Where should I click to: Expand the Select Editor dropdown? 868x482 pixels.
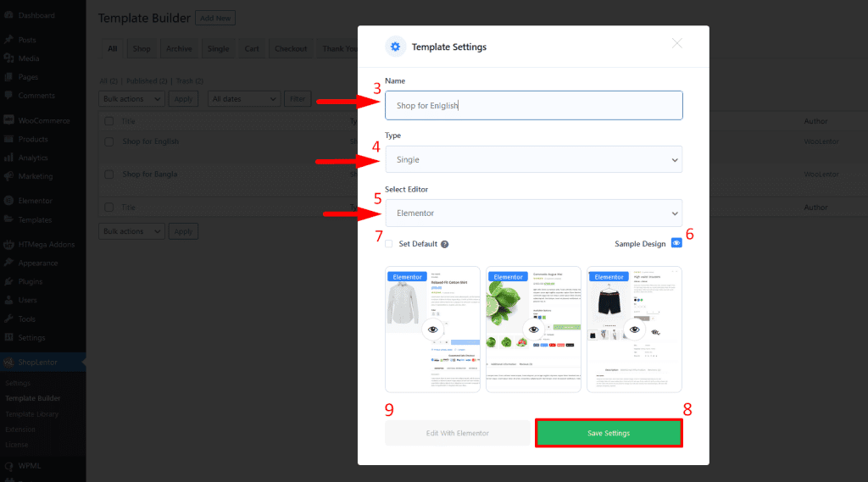(x=533, y=213)
